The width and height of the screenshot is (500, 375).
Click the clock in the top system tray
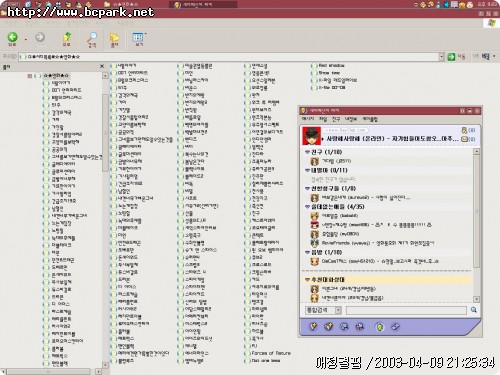(x=488, y=4)
